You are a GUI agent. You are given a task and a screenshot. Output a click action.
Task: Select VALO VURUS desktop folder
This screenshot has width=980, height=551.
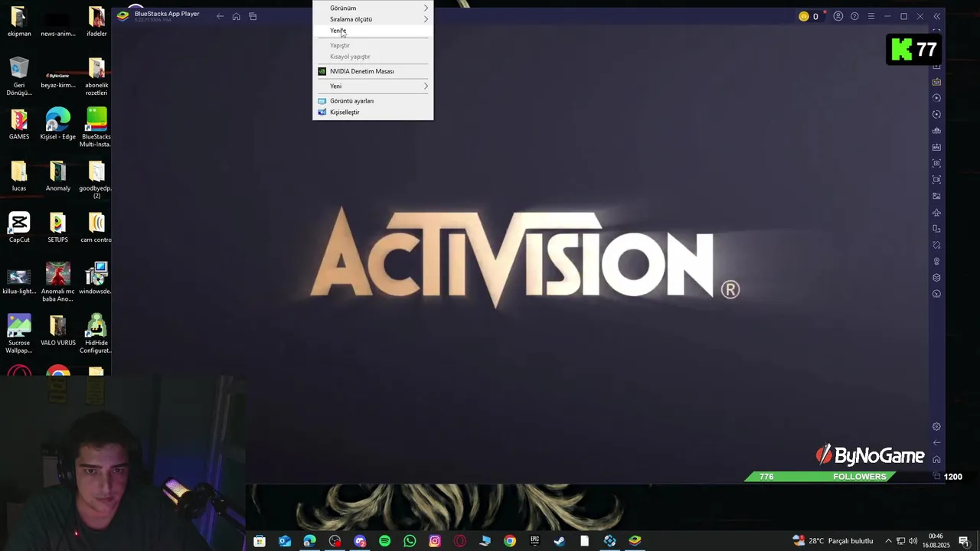point(57,331)
